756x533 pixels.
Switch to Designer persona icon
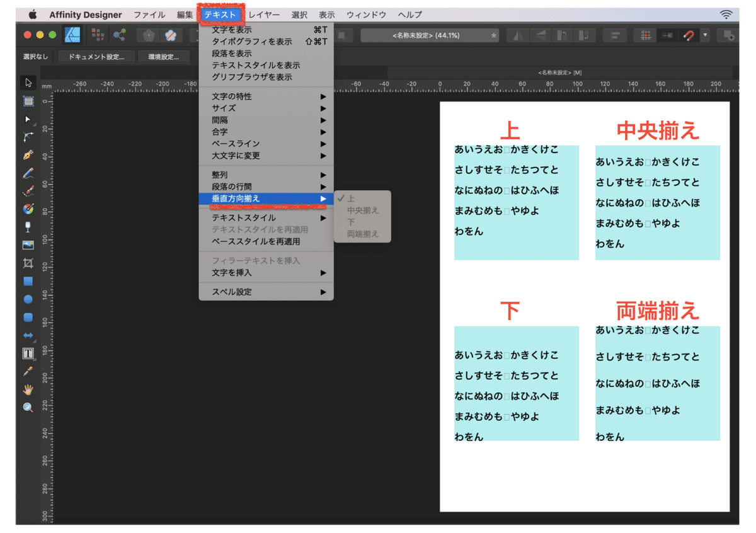[x=74, y=35]
